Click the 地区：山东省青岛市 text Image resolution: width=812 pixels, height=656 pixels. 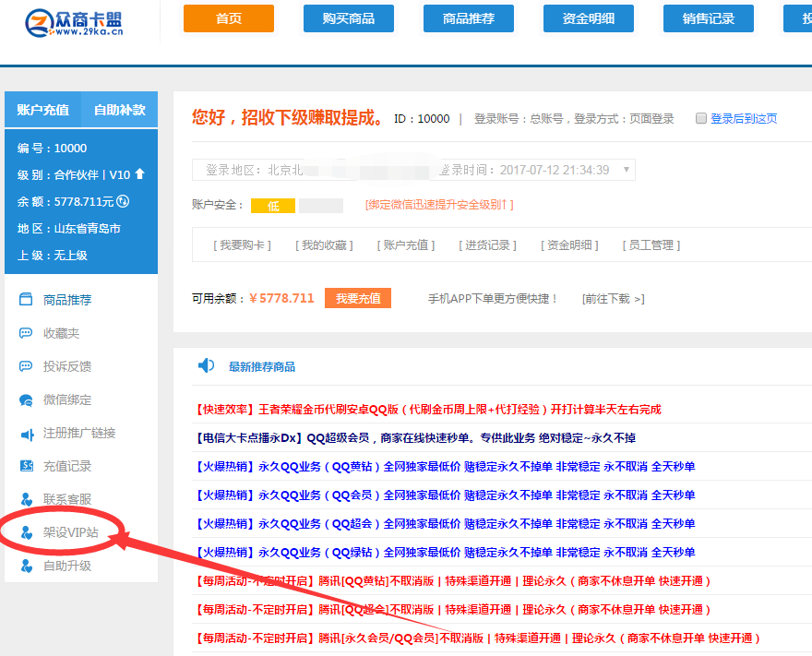tap(69, 228)
